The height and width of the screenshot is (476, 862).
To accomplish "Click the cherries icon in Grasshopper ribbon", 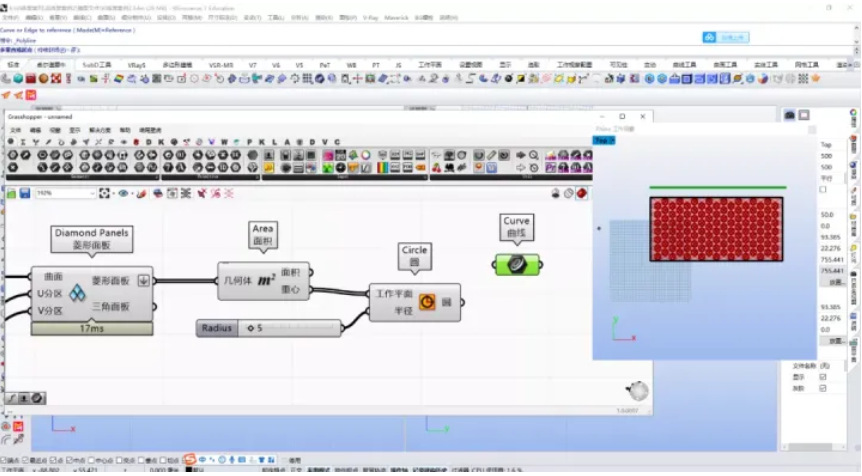I will coord(436,168).
